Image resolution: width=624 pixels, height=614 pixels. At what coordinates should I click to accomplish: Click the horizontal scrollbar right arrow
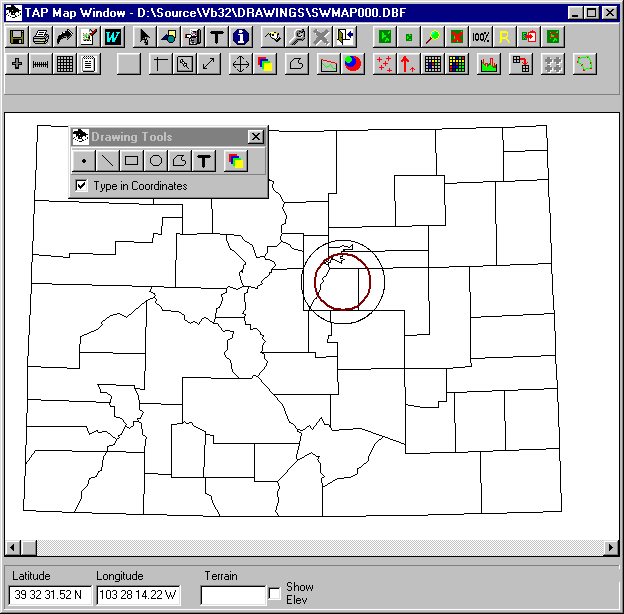611,548
